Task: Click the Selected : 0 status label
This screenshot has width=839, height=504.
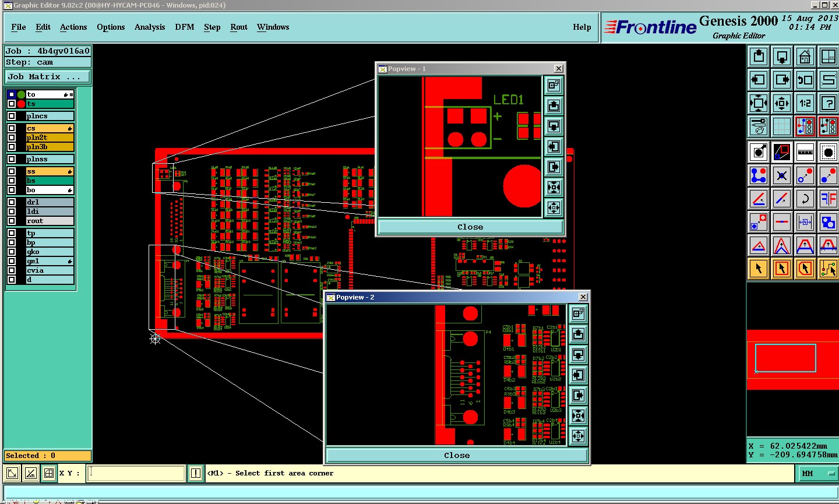Action: pos(48,456)
